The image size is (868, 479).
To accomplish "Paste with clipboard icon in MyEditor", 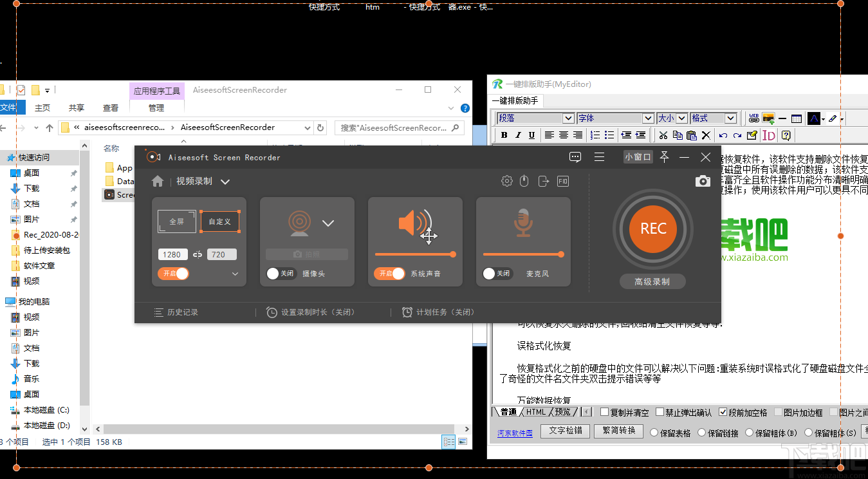I will [692, 135].
